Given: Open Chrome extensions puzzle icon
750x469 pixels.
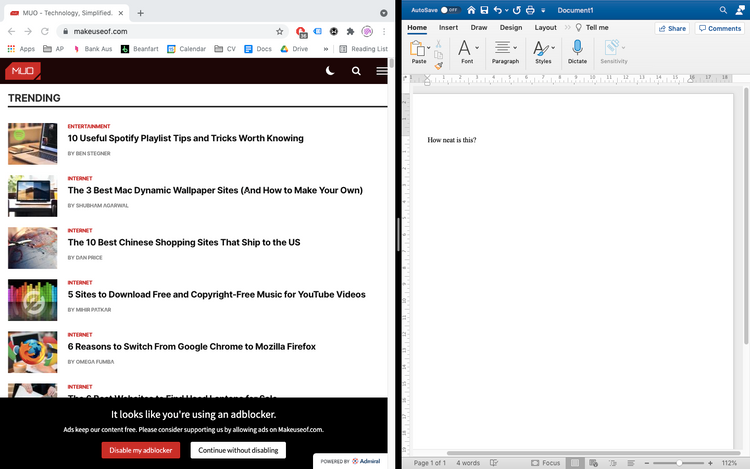Looking at the screenshot, I should click(350, 31).
